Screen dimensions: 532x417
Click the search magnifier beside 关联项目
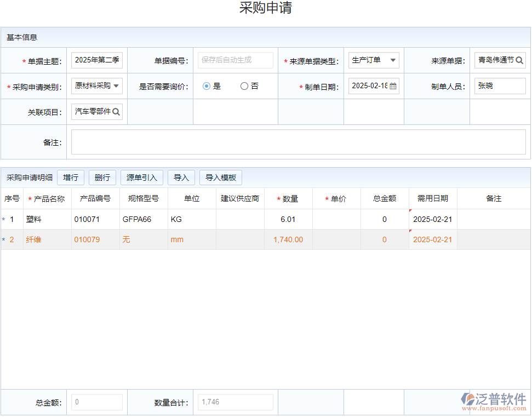pyautogui.click(x=117, y=111)
